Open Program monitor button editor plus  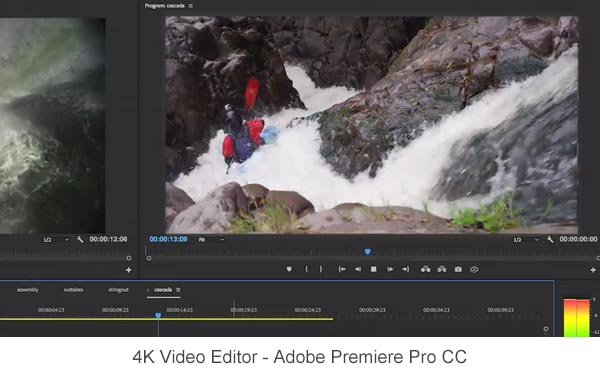point(593,270)
